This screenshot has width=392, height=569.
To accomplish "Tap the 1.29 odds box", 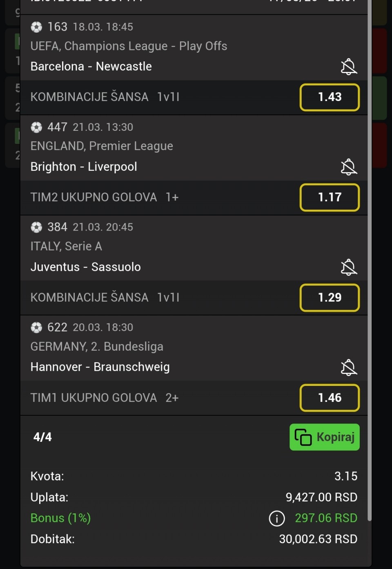I will pyautogui.click(x=330, y=298).
